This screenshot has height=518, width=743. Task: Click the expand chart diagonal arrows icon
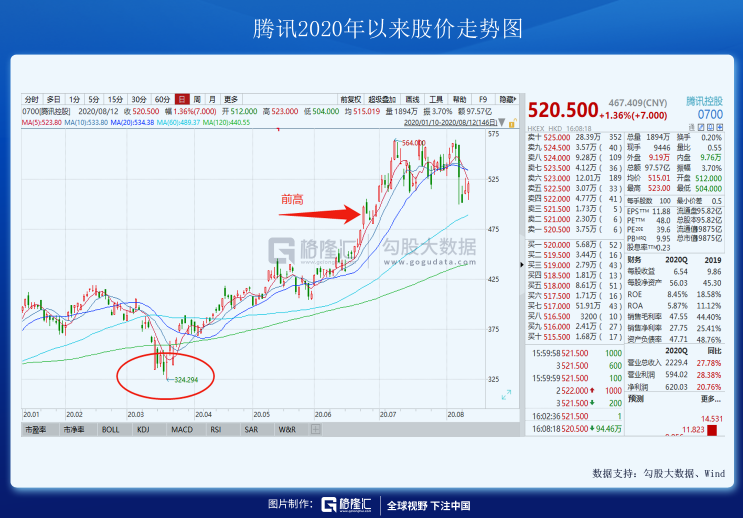pos(506,395)
